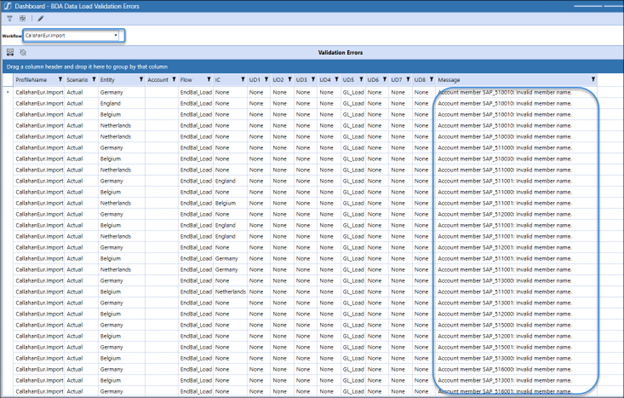Click England in the Entity column
This screenshot has width=624, height=398.
click(x=110, y=103)
